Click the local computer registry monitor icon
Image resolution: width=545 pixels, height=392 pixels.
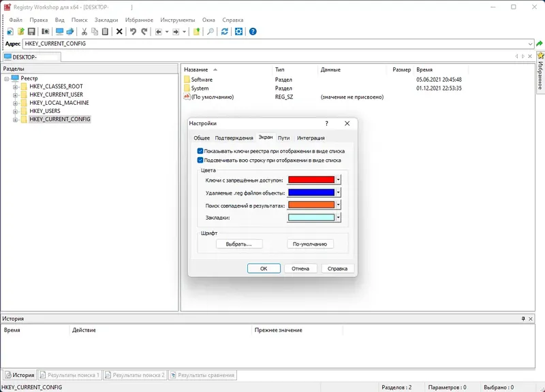(x=59, y=31)
